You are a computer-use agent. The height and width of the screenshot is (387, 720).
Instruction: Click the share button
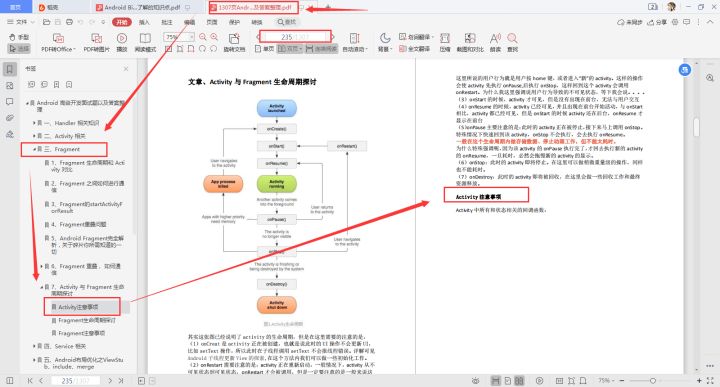[x=657, y=22]
